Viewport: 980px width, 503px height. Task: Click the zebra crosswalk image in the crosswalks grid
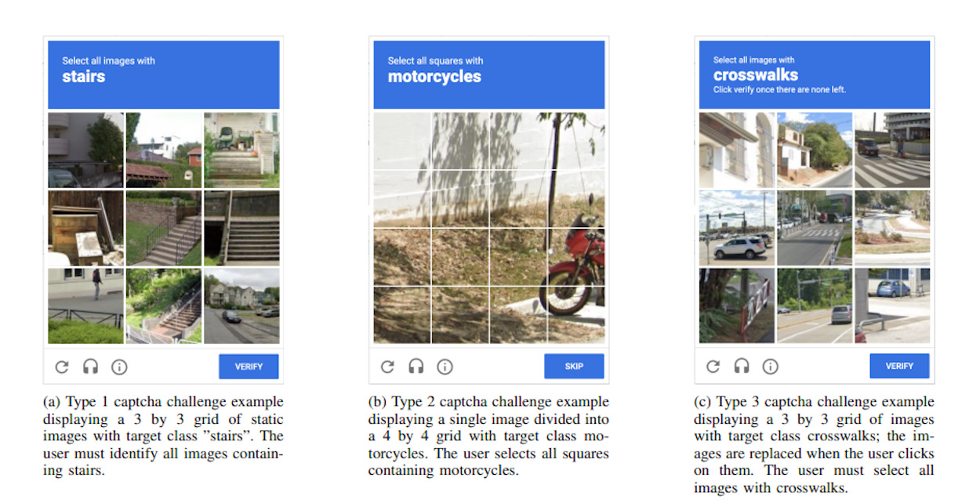tap(894, 149)
